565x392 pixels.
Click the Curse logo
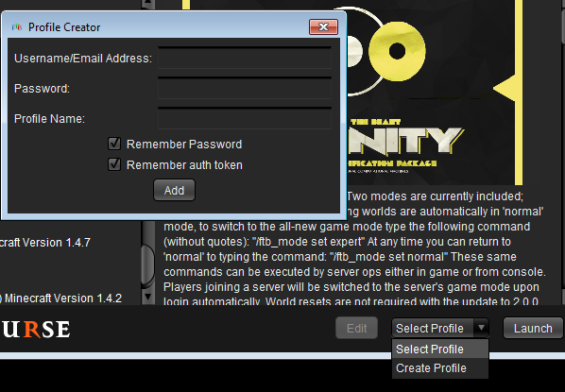click(35, 330)
